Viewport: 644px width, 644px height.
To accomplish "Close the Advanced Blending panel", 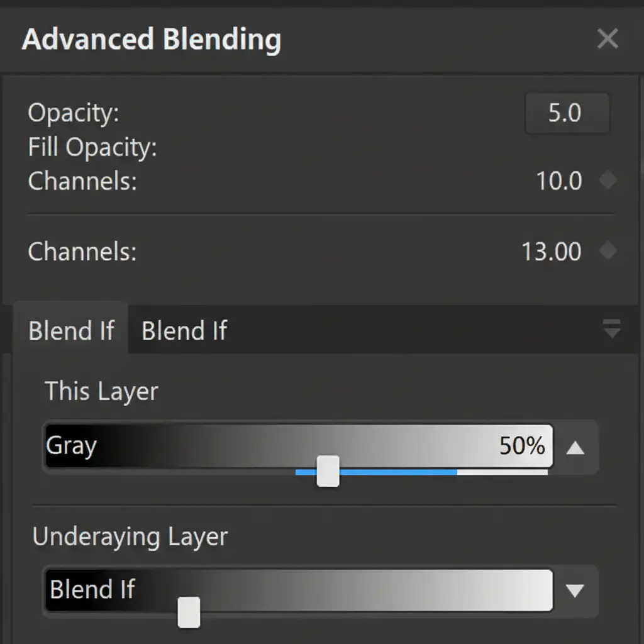I will [x=608, y=39].
